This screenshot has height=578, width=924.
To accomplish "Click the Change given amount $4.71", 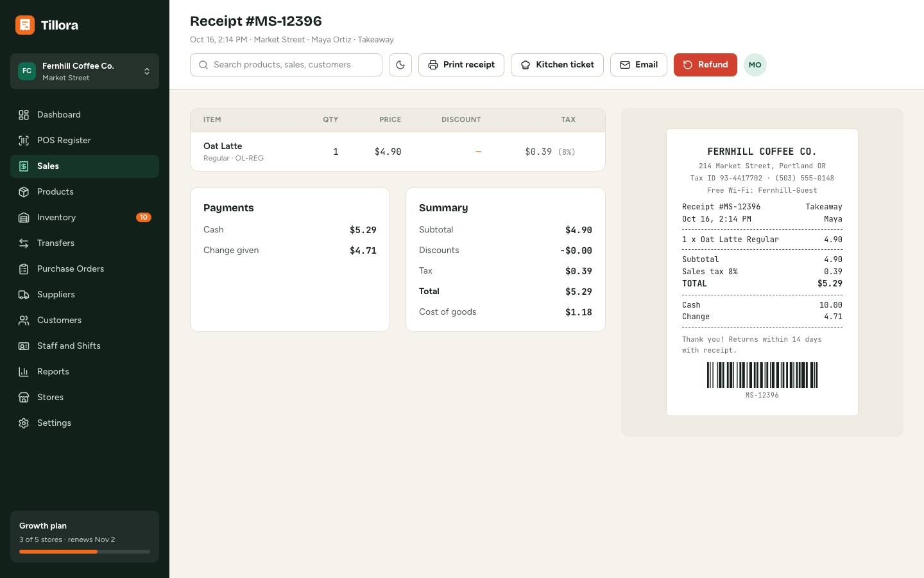I will click(x=363, y=250).
